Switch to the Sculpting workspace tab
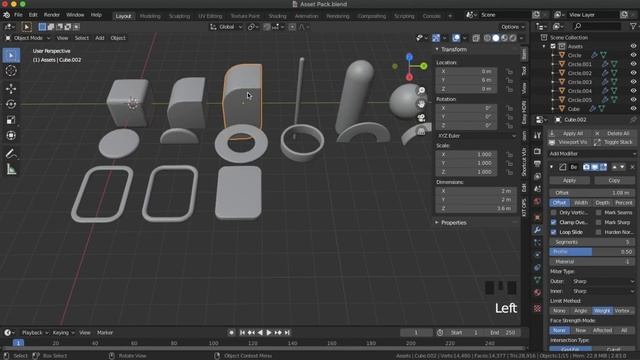Viewport: 640px width, 360px height. 179,16
